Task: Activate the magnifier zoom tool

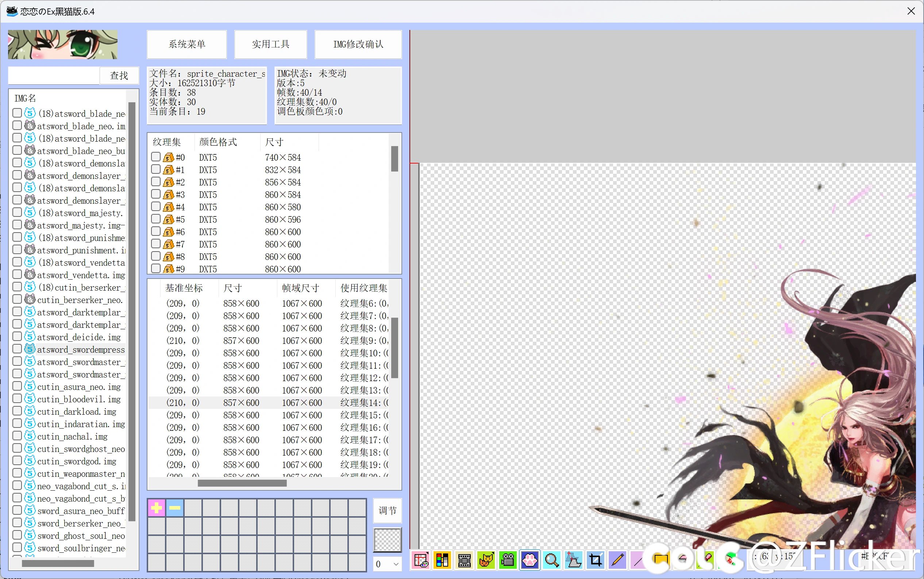Action: pyautogui.click(x=551, y=560)
